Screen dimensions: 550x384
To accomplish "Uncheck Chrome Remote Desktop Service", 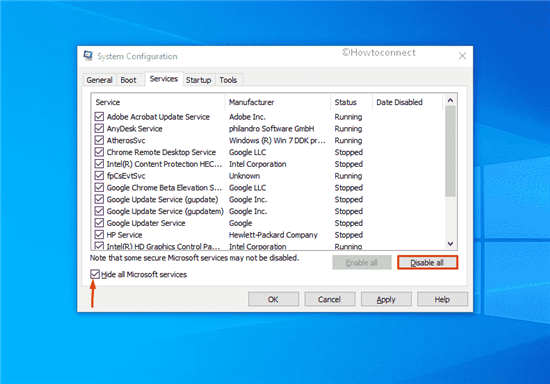I will point(99,152).
